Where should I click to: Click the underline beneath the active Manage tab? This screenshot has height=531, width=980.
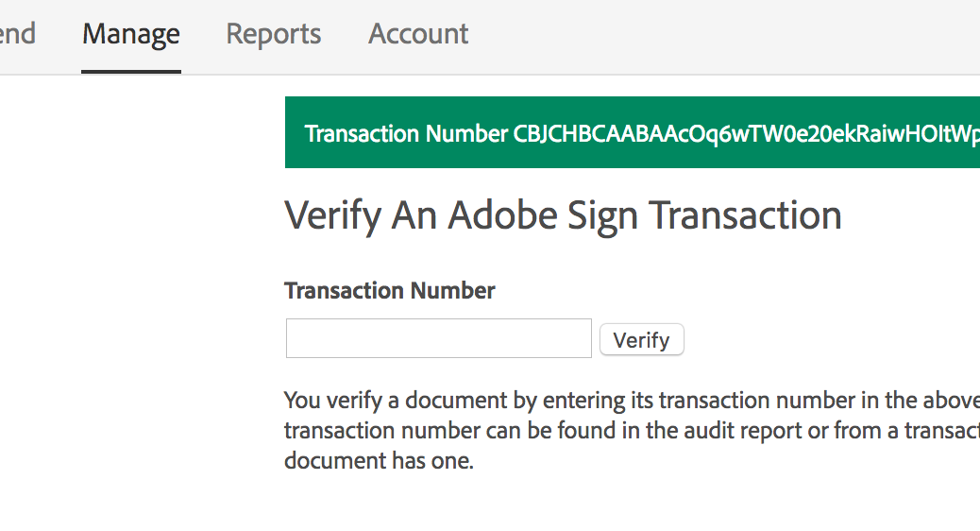[x=131, y=71]
